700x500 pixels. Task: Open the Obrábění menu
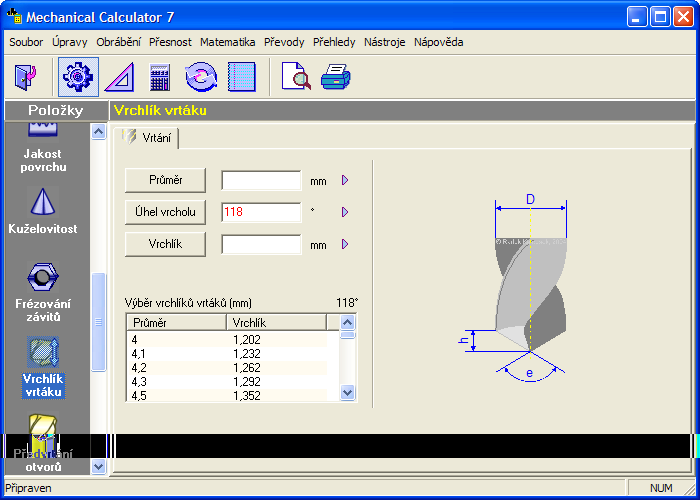tap(118, 42)
